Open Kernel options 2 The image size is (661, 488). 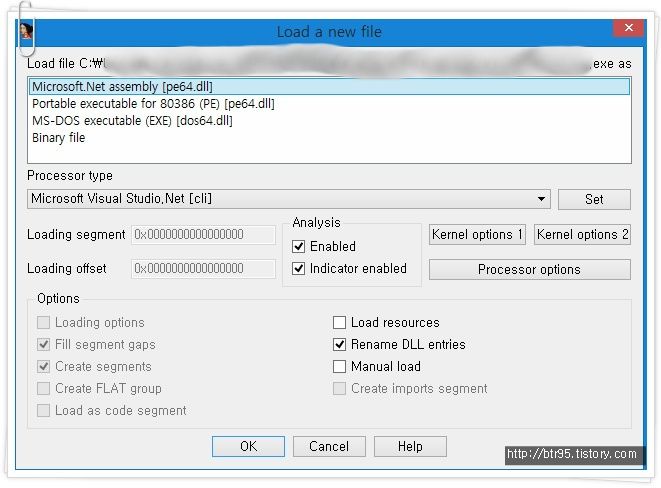[582, 234]
